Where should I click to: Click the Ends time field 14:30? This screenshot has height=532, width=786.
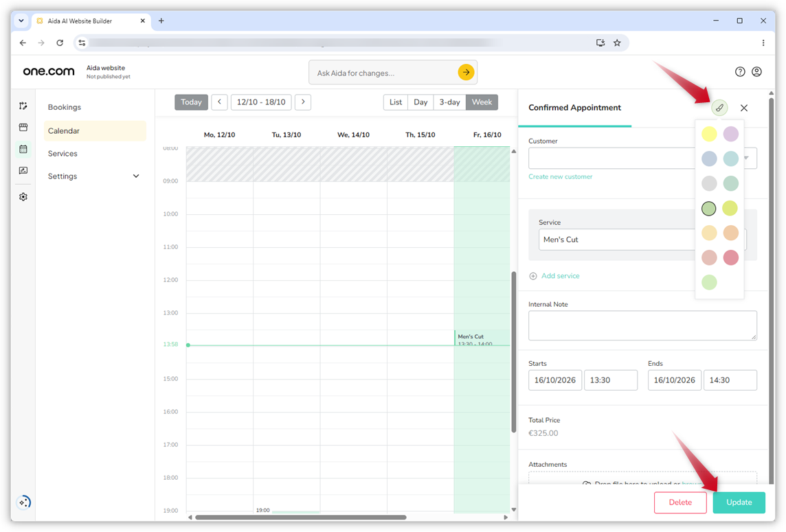(x=730, y=380)
